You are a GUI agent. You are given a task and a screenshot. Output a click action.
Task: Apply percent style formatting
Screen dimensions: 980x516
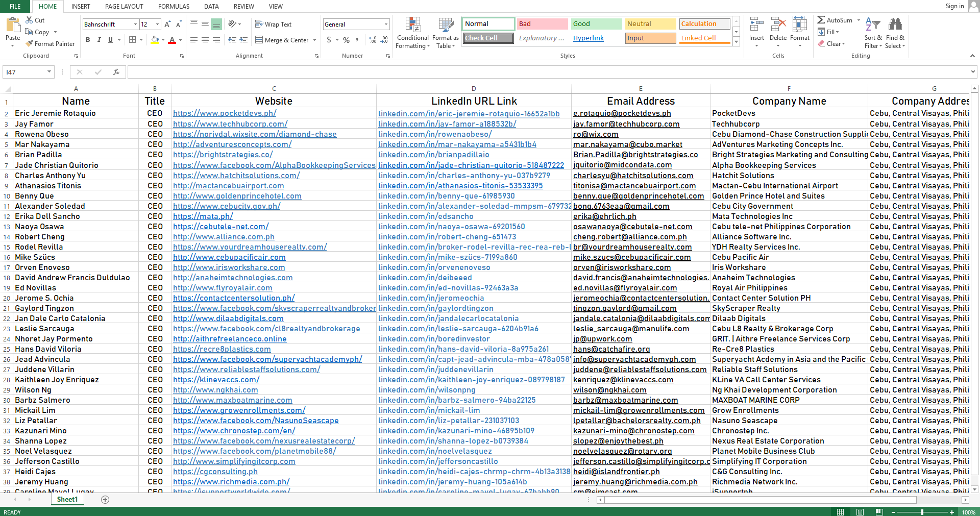tap(347, 40)
